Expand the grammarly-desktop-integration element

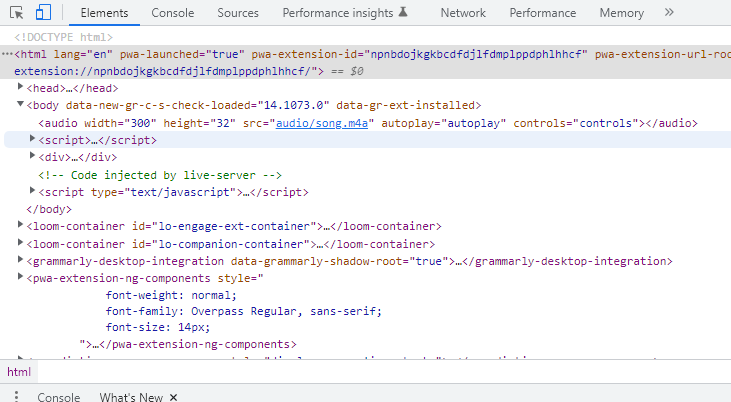pyautogui.click(x=20, y=259)
